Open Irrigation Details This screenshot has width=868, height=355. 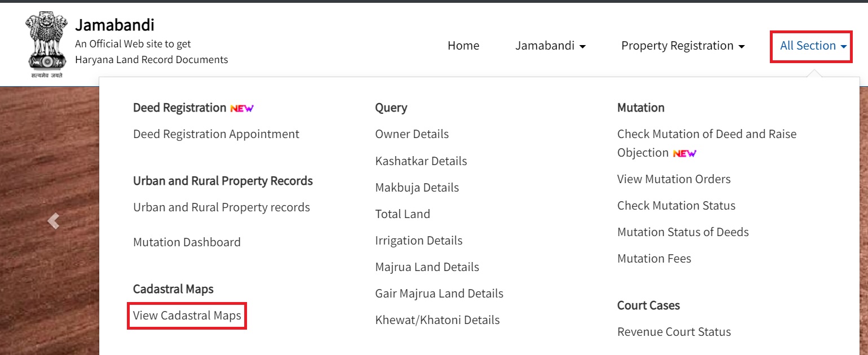[418, 240]
